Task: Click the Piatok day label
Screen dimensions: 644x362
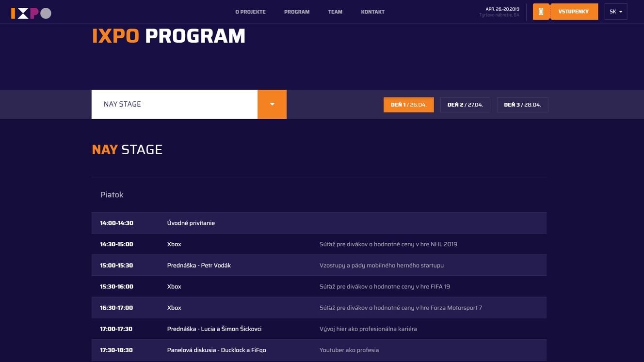Action: coord(112,195)
